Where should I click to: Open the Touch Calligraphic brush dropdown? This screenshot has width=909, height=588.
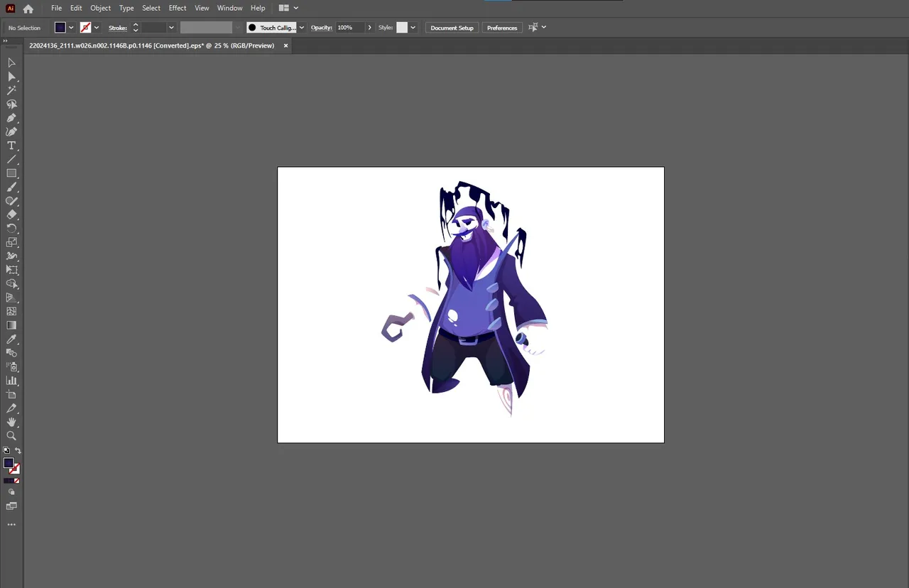[x=302, y=28]
